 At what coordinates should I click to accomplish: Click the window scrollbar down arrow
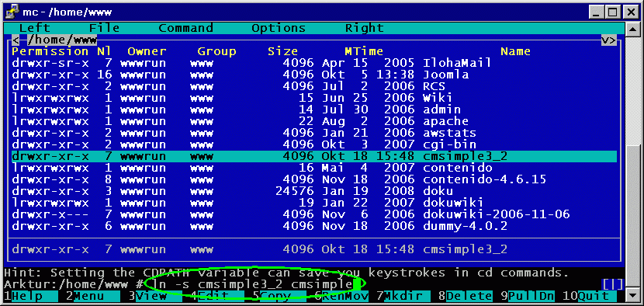632,295
